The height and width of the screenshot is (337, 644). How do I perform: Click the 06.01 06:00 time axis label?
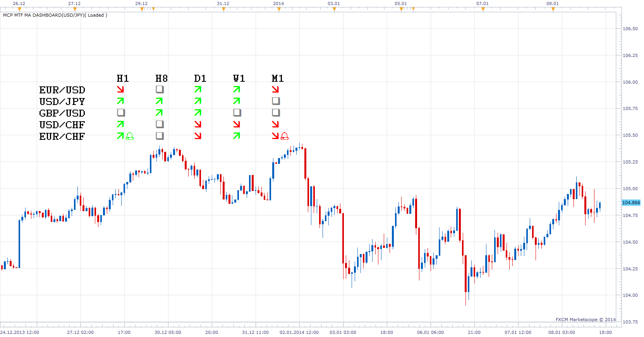(x=430, y=332)
